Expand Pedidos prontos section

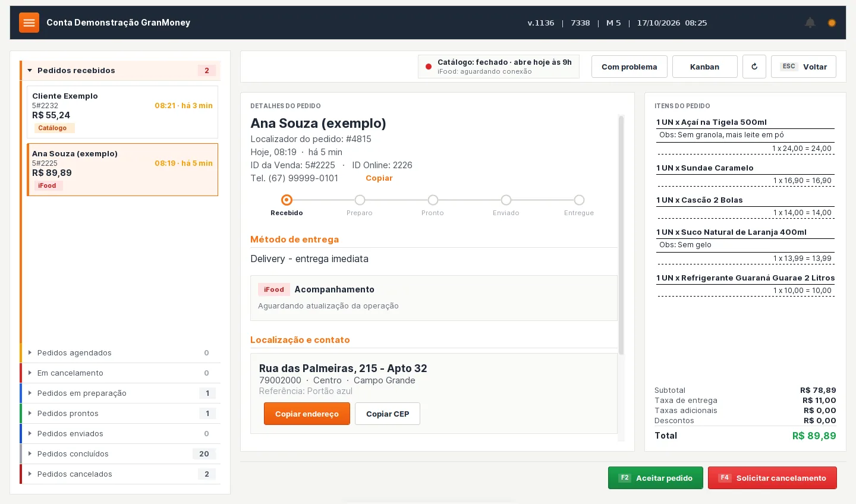(x=121, y=413)
